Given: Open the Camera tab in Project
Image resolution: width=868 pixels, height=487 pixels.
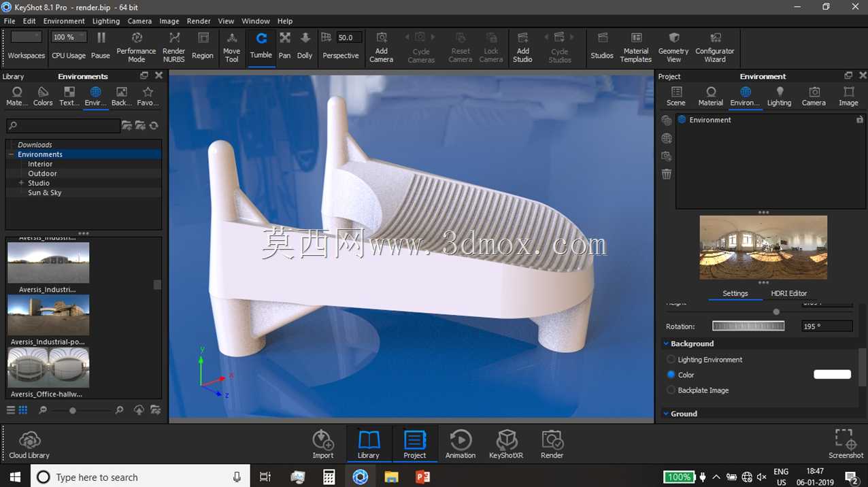Looking at the screenshot, I should click(x=814, y=96).
